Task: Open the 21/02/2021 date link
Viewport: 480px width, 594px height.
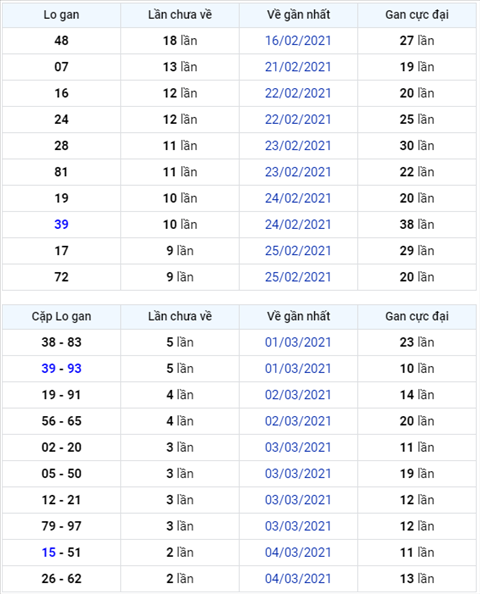Action: [298, 67]
